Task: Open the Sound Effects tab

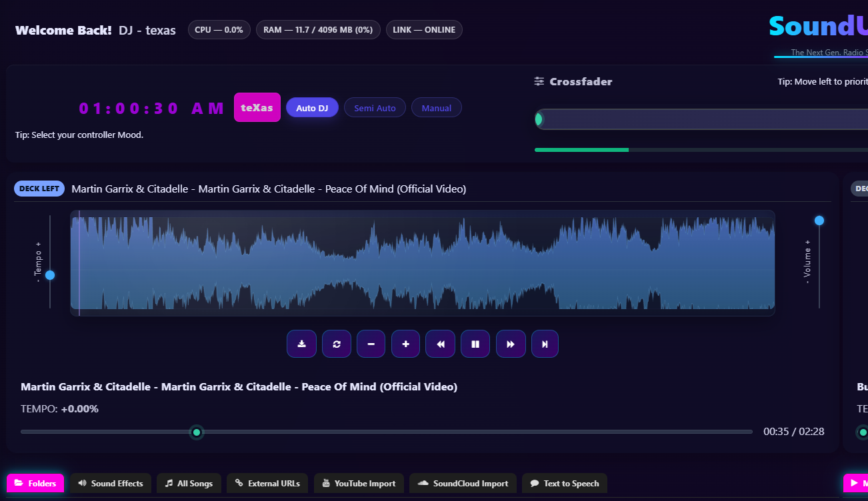Action: [111, 484]
